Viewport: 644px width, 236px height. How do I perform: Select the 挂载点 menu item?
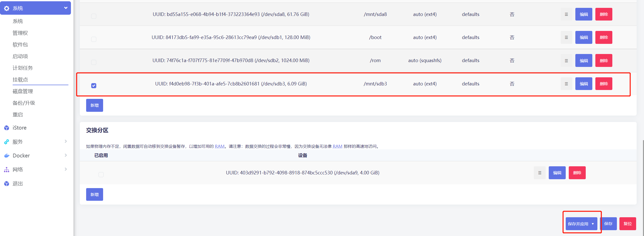pyautogui.click(x=20, y=80)
